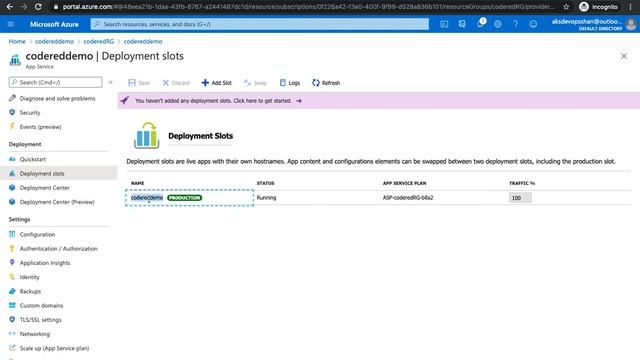The image size is (640, 360).
Task: Go back in the browser
Action: 9,7
